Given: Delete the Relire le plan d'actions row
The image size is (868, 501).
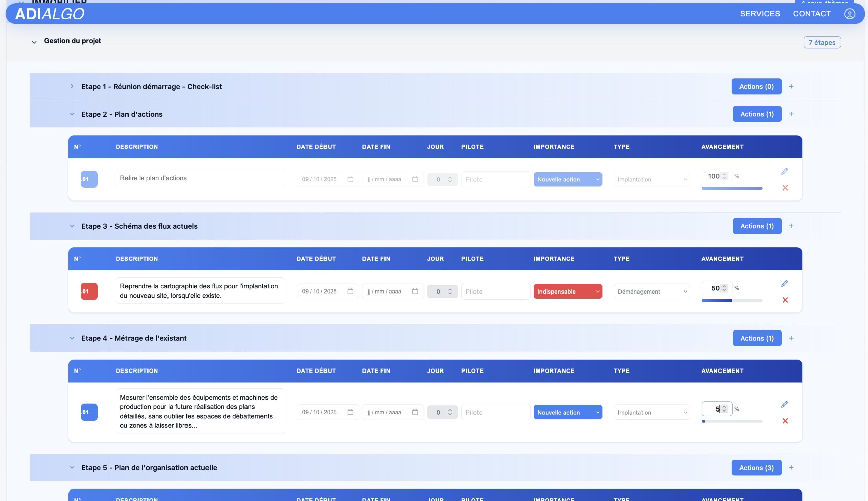Looking at the screenshot, I should click(785, 188).
